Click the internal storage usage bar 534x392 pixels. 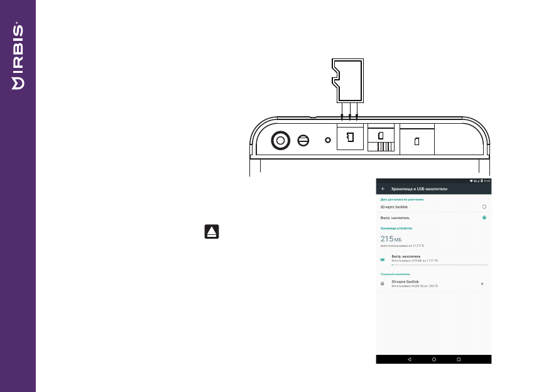tap(439, 265)
